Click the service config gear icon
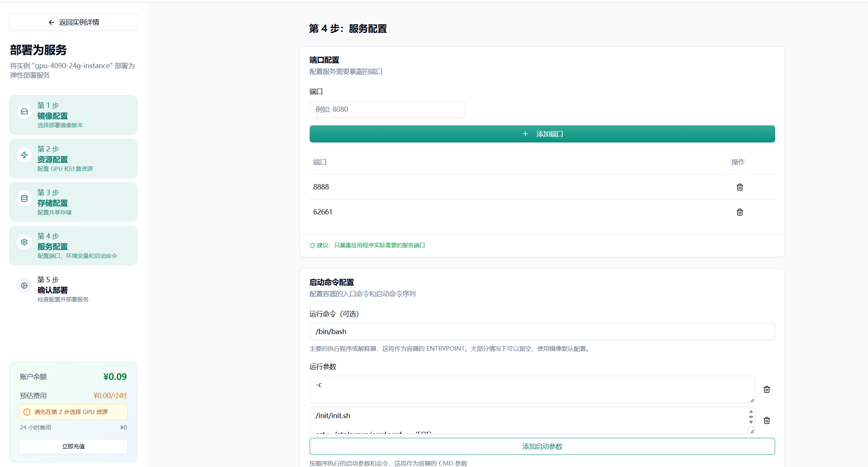Viewport: 868px width, 467px height. (24, 242)
